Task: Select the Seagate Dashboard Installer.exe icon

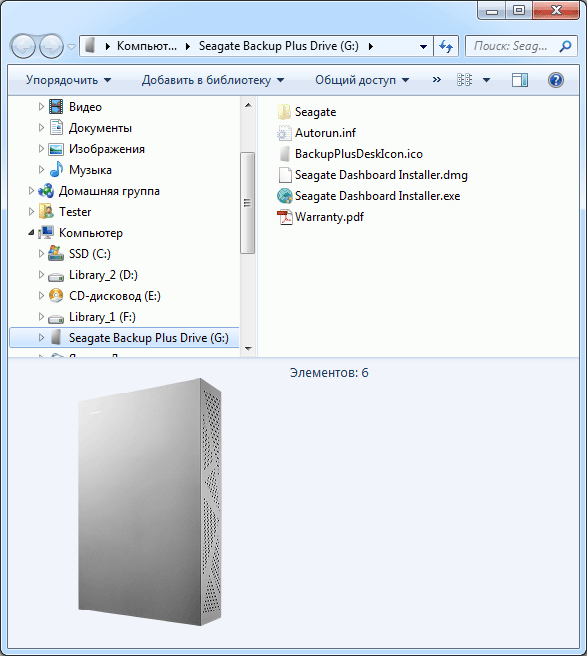Action: click(285, 196)
